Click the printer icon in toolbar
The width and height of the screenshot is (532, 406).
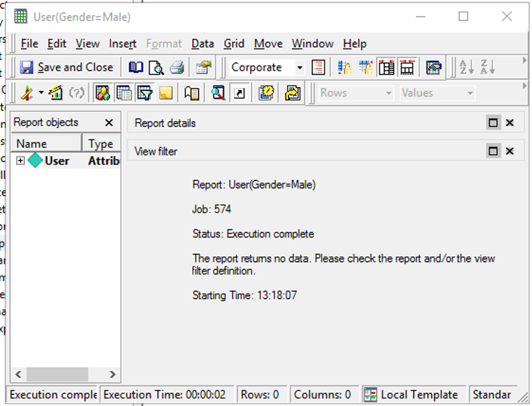tap(177, 67)
